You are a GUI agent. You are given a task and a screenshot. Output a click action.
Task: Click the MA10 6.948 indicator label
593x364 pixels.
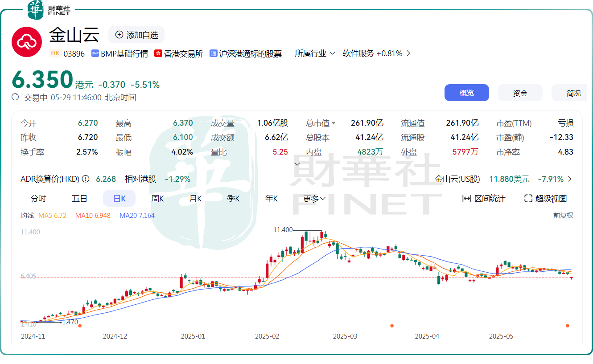pyautogui.click(x=93, y=216)
